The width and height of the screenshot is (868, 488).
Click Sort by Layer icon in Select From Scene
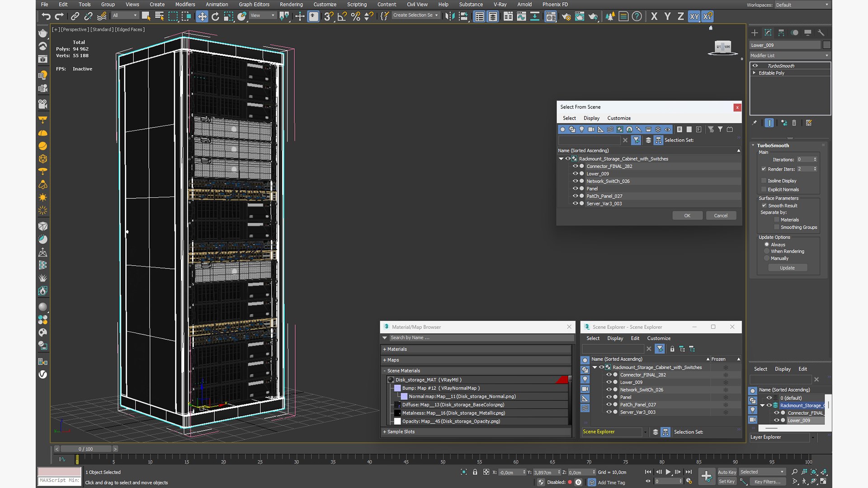[648, 140]
